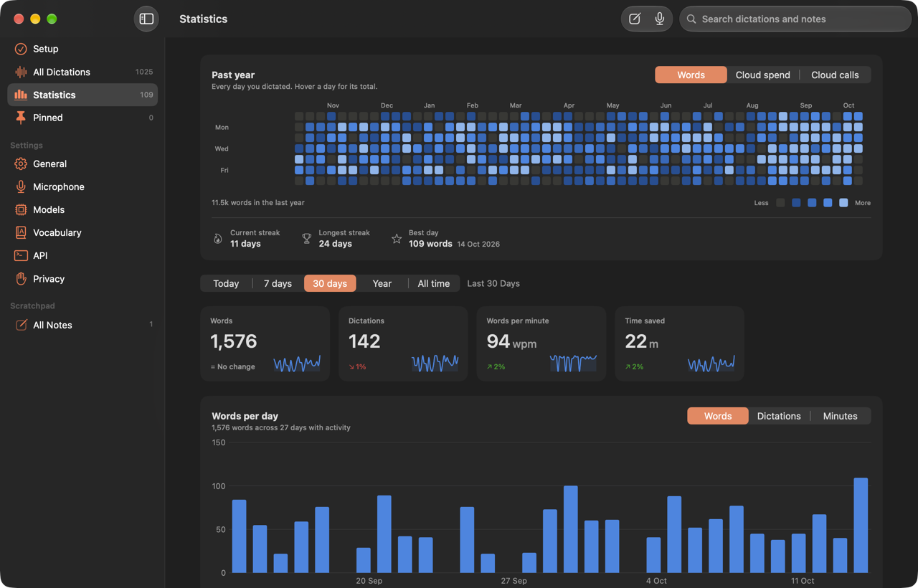
Task: Click the Vocabulary book icon
Action: tap(21, 232)
